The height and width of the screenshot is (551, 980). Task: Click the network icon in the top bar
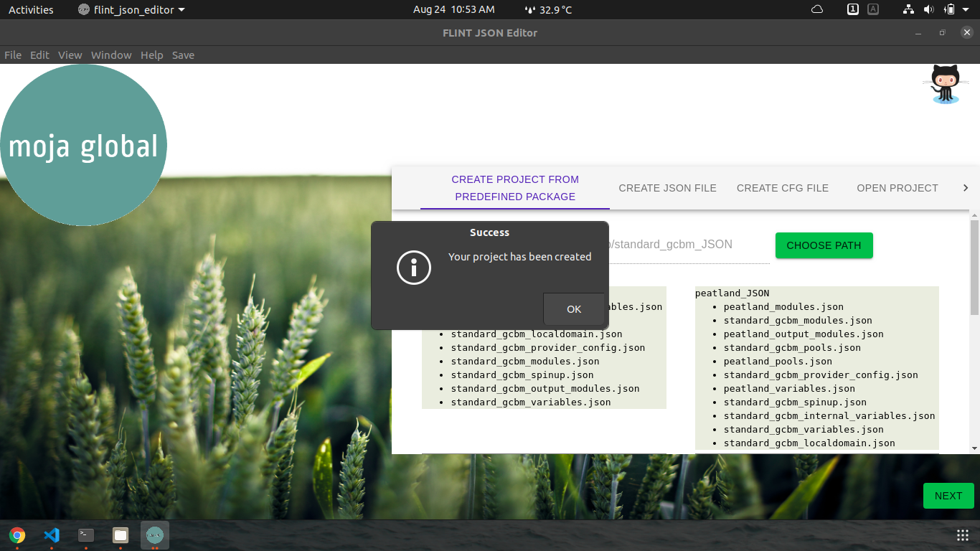pos(908,9)
